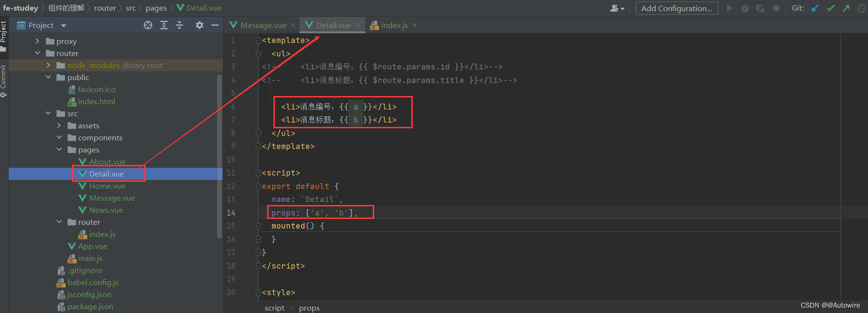Click props breadcrumb at editor bottom
Screen dimensions: 868x313
309,308
